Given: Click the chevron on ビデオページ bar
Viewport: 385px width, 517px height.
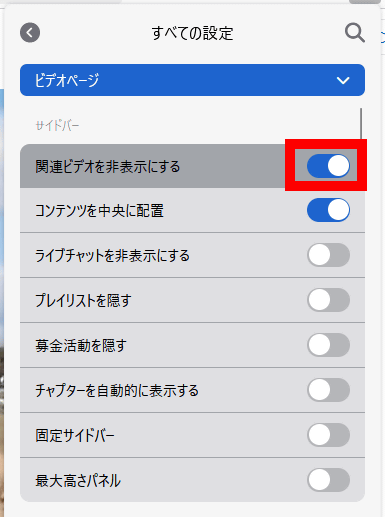Looking at the screenshot, I should coord(343,80).
